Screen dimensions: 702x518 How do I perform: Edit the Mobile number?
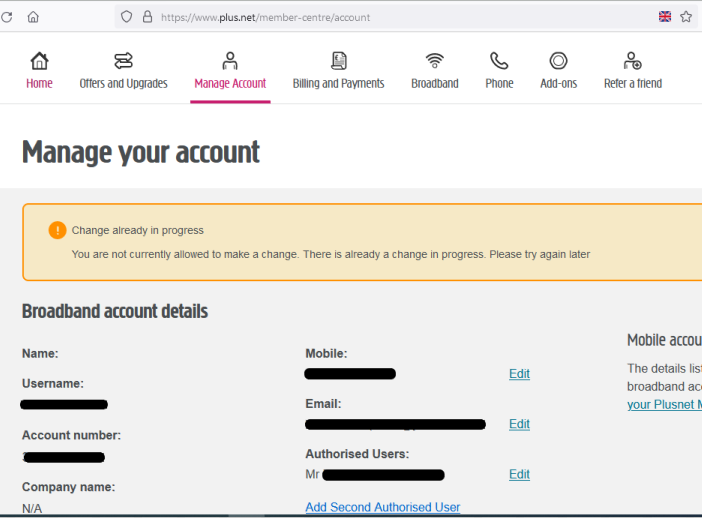pyautogui.click(x=519, y=374)
